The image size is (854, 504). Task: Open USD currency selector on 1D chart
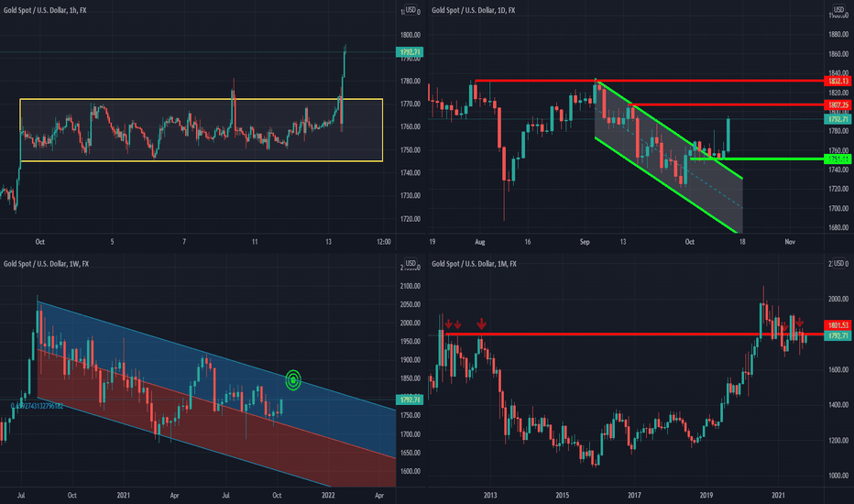point(838,10)
